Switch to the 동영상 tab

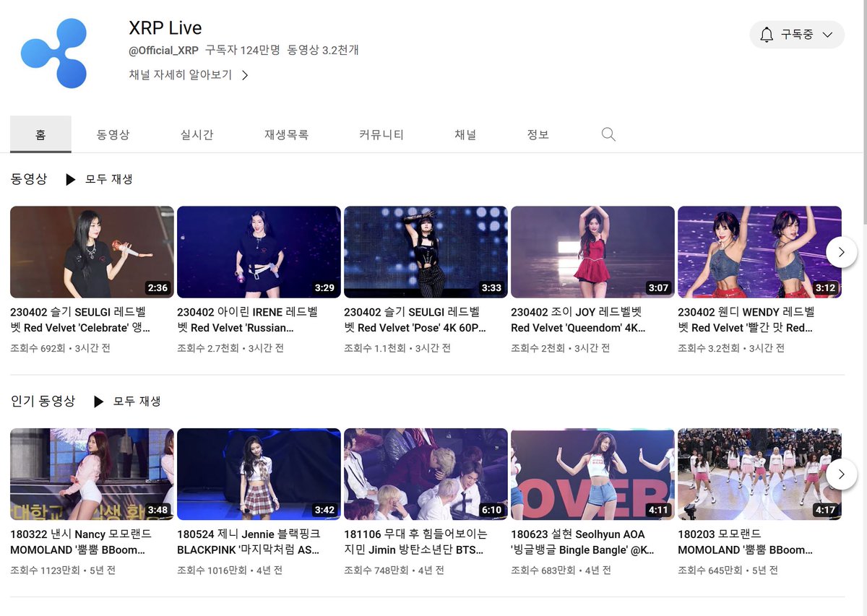pos(114,134)
